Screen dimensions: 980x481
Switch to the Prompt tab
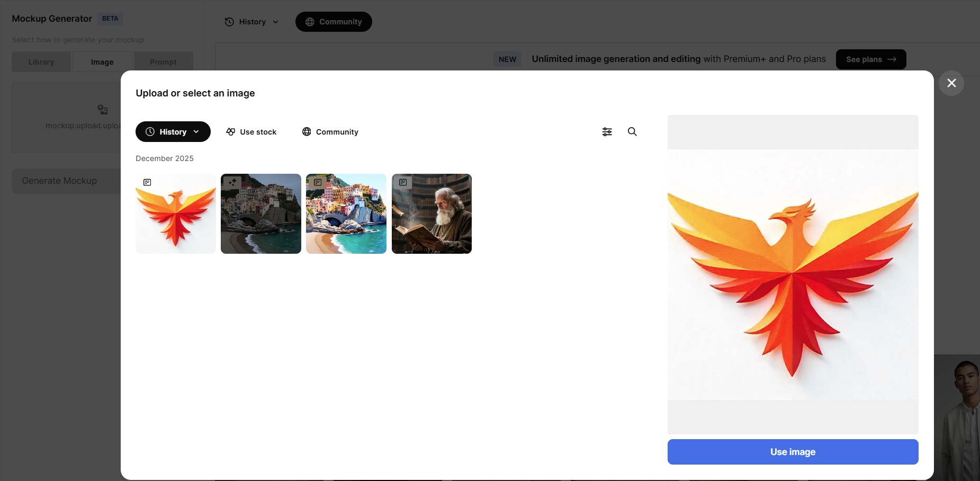pos(164,61)
